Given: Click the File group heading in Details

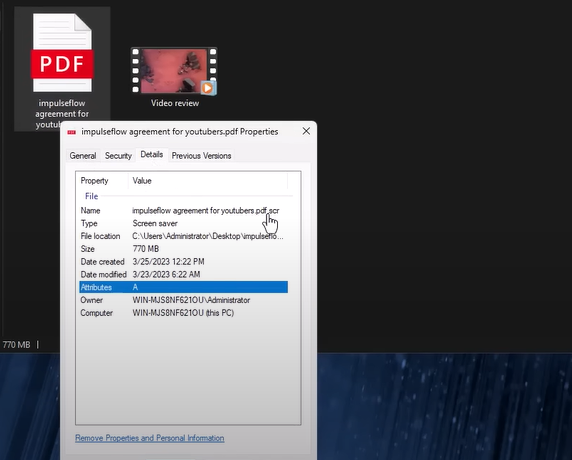Looking at the screenshot, I should coord(92,196).
